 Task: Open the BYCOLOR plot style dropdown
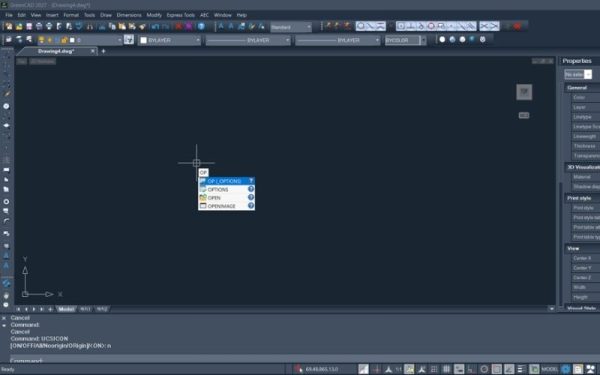[423, 40]
